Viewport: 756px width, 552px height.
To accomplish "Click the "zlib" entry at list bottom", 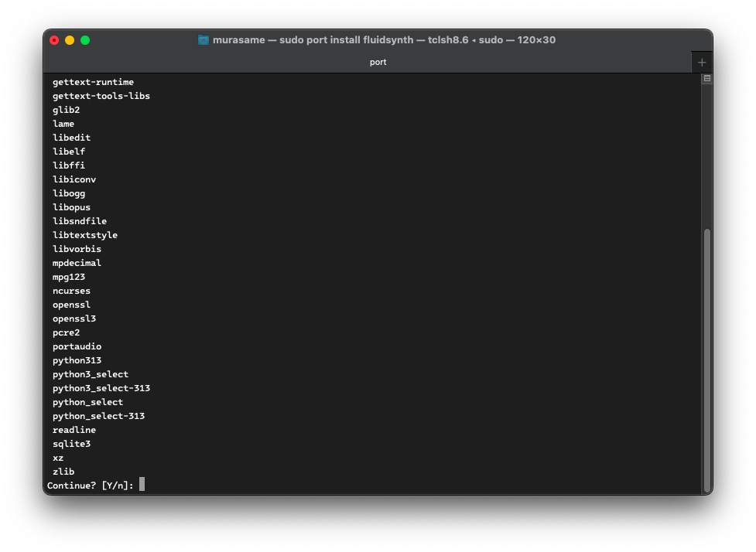I will pos(63,472).
